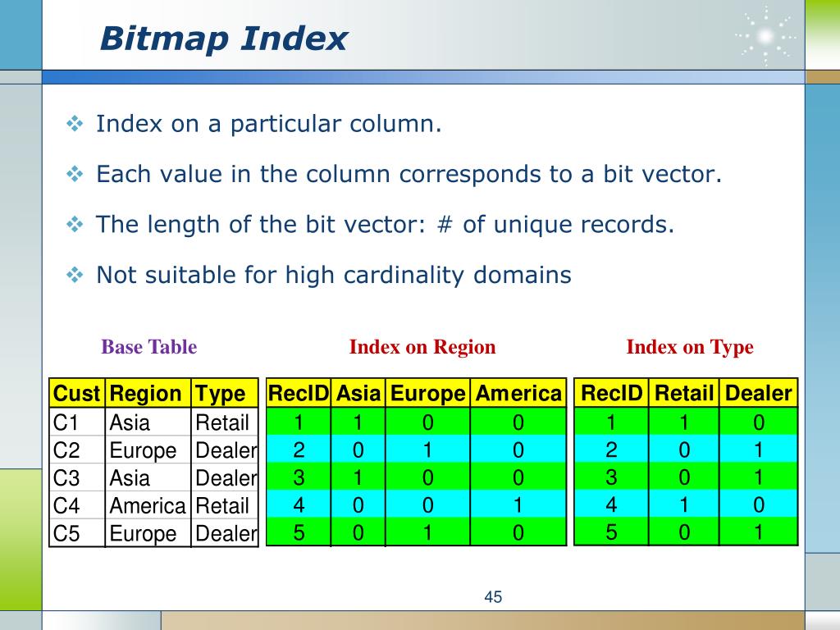Click "Dealer" in the C3 row

225,478
